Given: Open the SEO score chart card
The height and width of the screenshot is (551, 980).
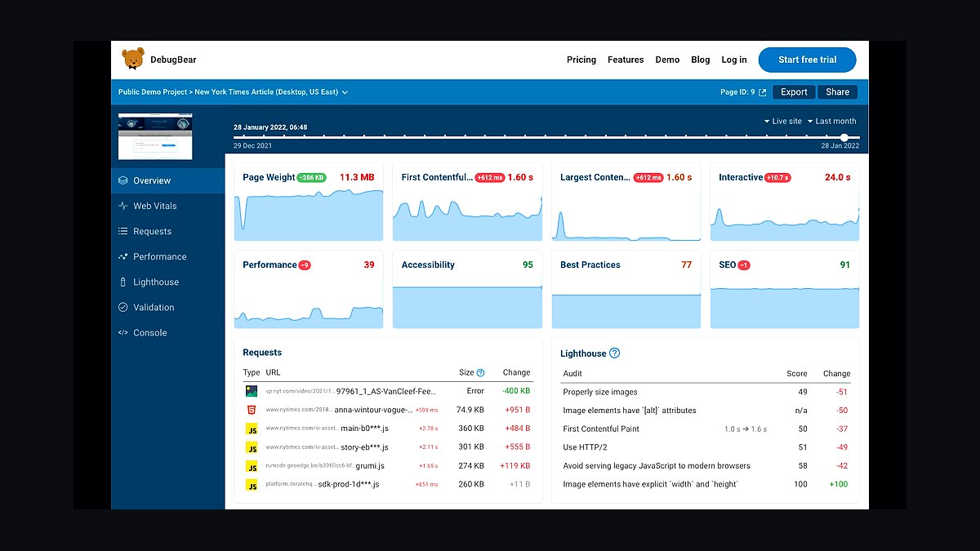Looking at the screenshot, I should click(x=785, y=290).
